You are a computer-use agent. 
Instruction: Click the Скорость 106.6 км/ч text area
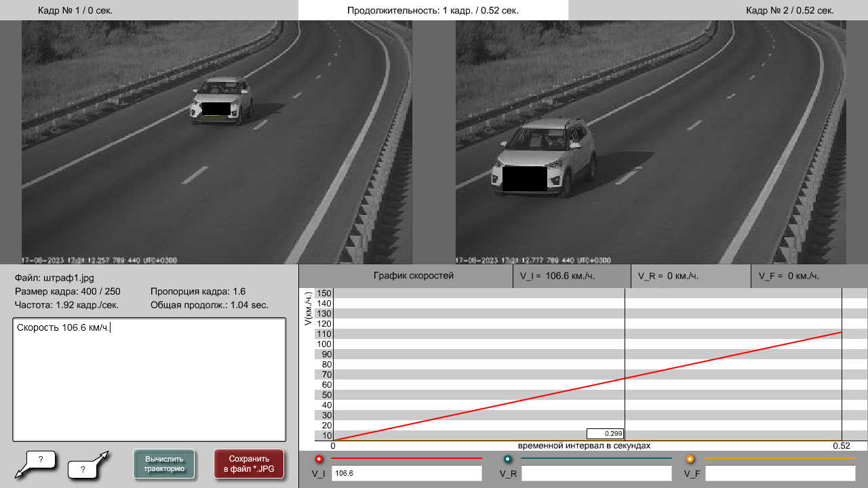[x=149, y=380]
